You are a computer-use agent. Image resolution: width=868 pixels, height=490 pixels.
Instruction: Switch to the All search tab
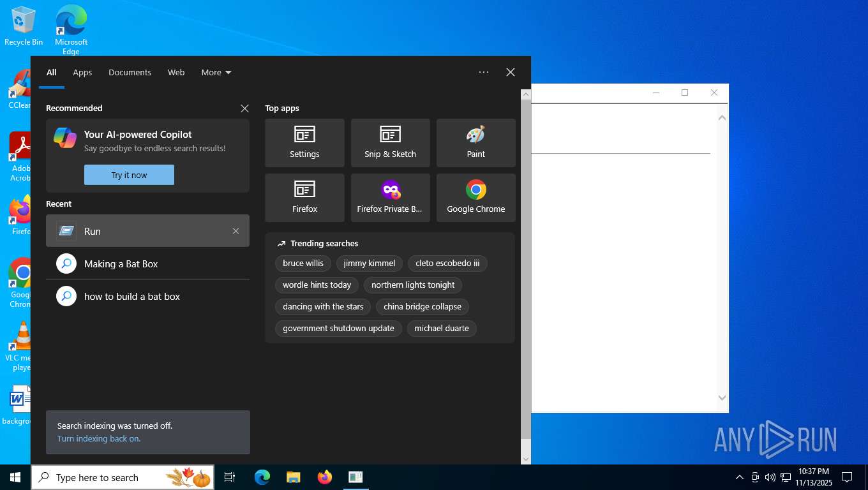pyautogui.click(x=52, y=72)
